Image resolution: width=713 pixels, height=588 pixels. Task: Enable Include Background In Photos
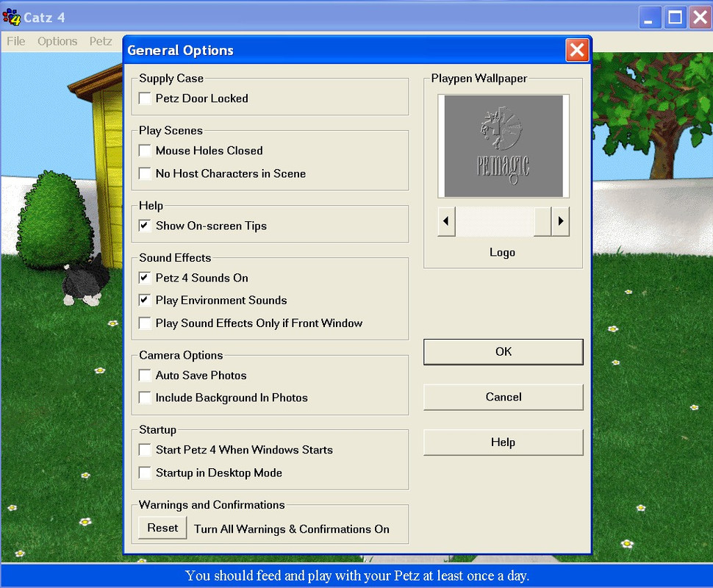tap(145, 398)
